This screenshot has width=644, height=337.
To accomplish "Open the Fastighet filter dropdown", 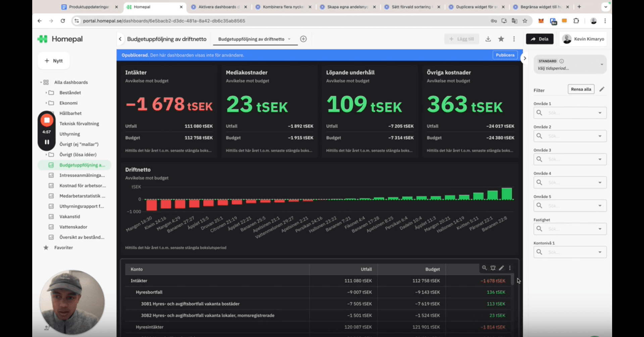I will (x=570, y=229).
